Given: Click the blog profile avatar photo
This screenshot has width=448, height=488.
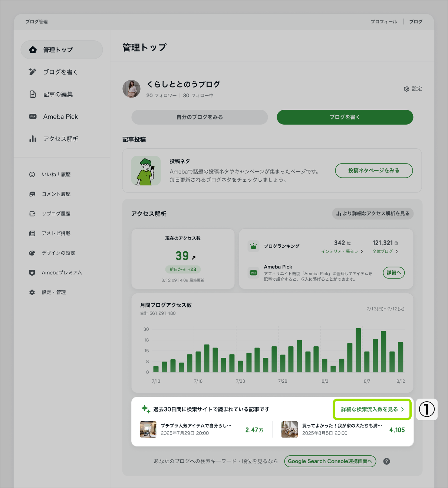Looking at the screenshot, I should (131, 89).
